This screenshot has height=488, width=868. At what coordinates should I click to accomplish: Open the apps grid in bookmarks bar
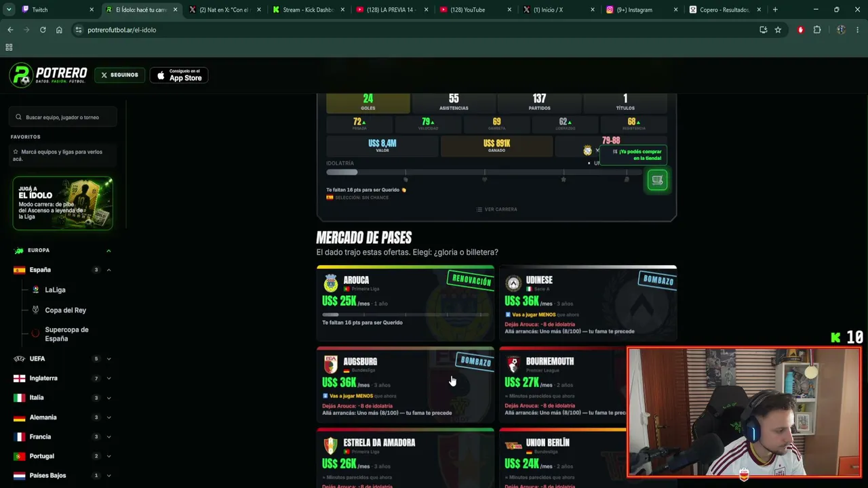point(9,47)
